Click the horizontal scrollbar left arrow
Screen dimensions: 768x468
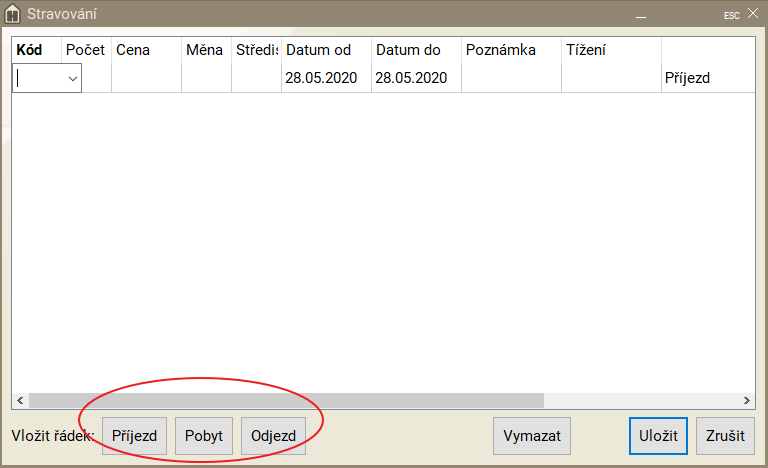(x=20, y=400)
